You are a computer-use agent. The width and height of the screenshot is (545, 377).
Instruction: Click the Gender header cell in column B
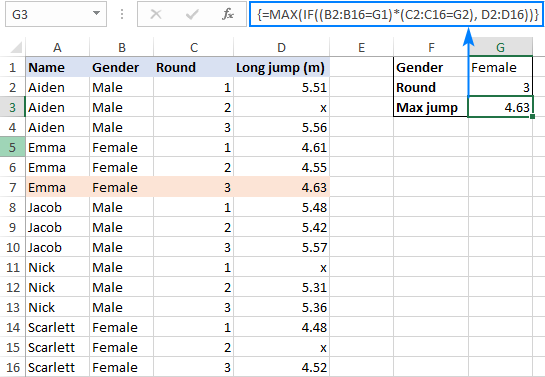click(x=121, y=67)
